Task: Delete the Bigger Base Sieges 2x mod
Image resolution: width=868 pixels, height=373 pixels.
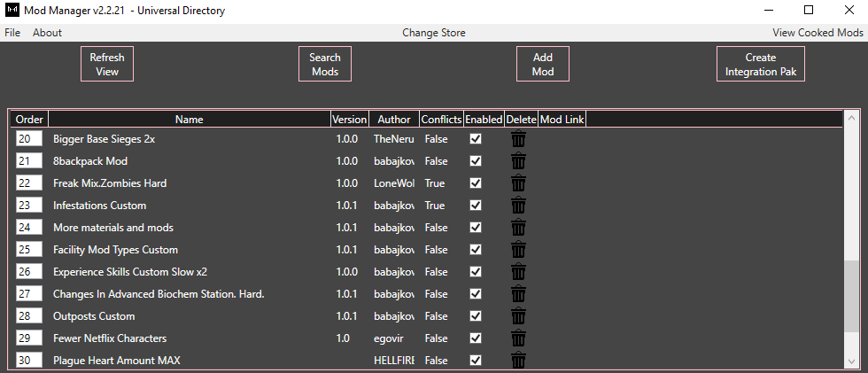Action: tap(519, 139)
